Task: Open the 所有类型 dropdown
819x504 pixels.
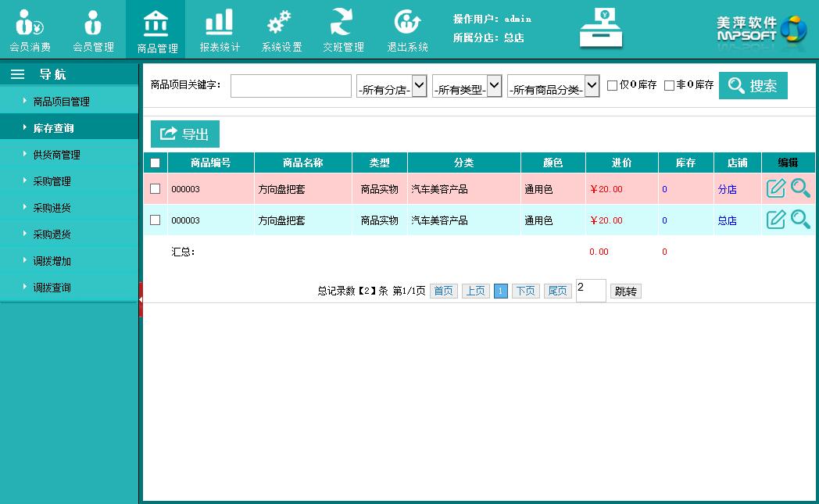Action: 467,86
